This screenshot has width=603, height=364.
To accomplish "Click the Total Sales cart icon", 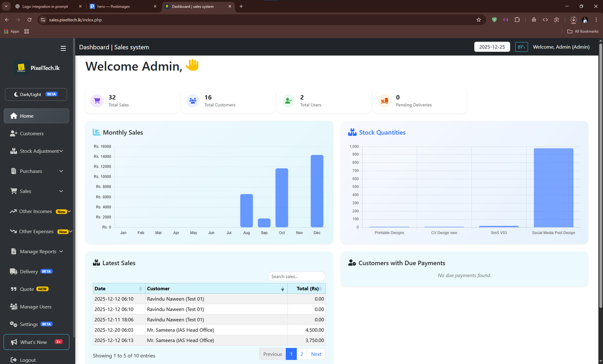I will coord(97,100).
